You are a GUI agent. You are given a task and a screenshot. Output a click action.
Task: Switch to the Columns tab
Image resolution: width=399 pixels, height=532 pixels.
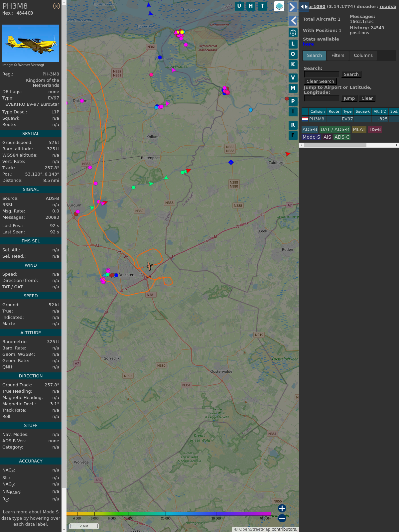[x=363, y=56]
